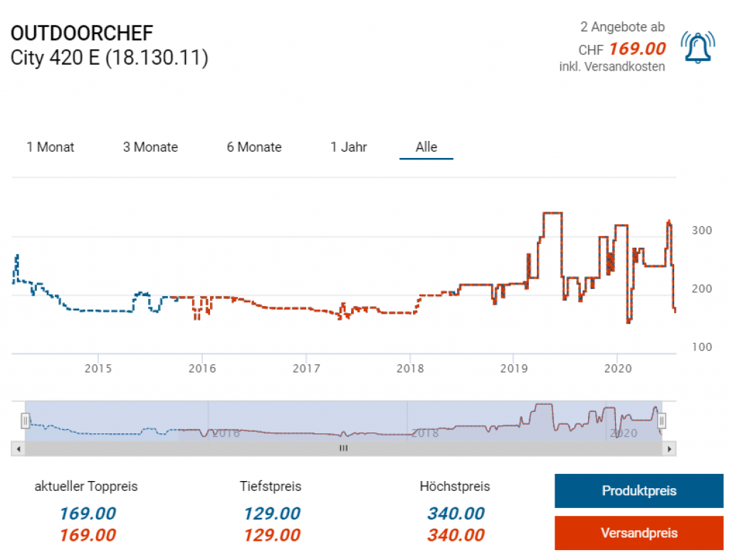Click the blue Höchstpreis 340.00 value
This screenshot has height=560, width=729.
click(456, 514)
